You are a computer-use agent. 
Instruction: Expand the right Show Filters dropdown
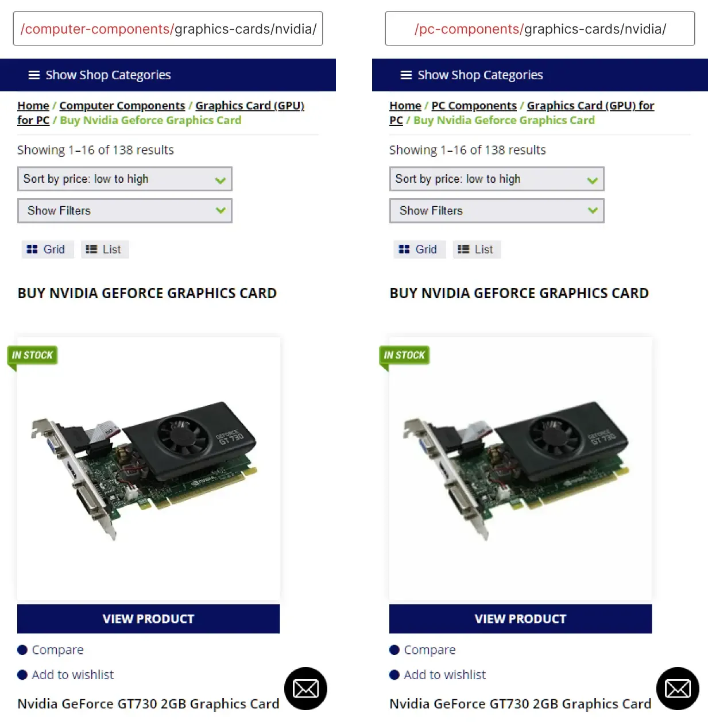[497, 210]
